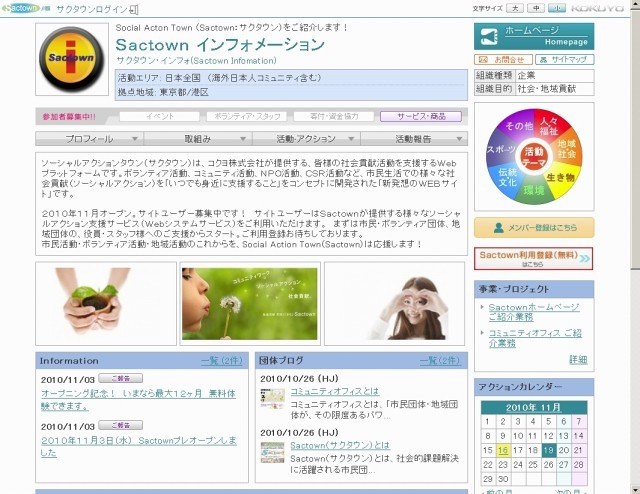The width and height of the screenshot is (640, 494).
Task: Click the Sactown info round logo image
Action: pos(72,59)
